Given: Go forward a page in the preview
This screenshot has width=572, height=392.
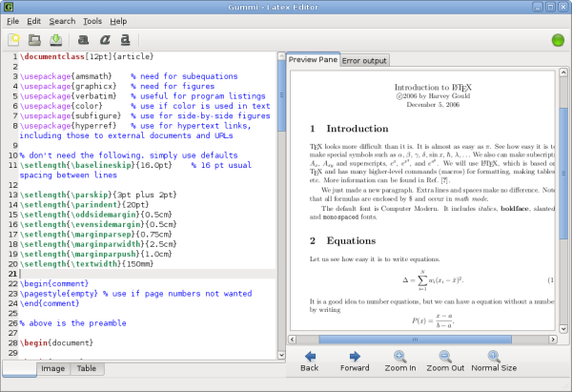Looking at the screenshot, I should click(x=355, y=361).
